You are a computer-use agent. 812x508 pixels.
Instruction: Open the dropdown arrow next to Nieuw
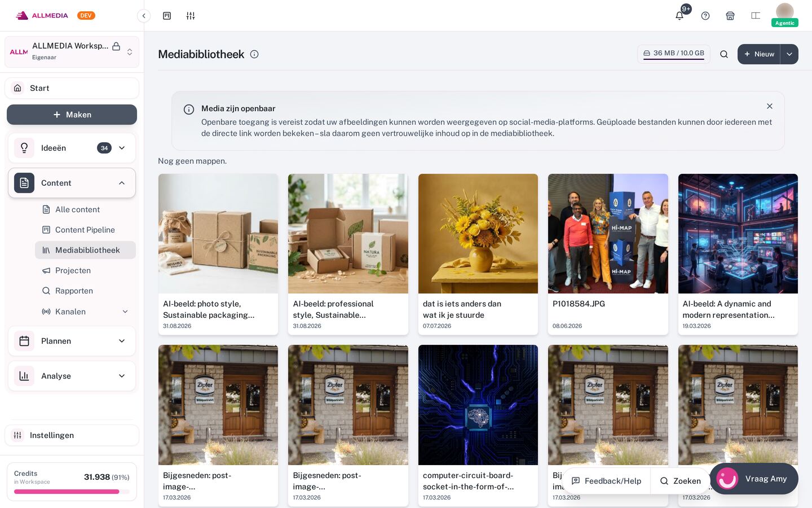(x=789, y=54)
